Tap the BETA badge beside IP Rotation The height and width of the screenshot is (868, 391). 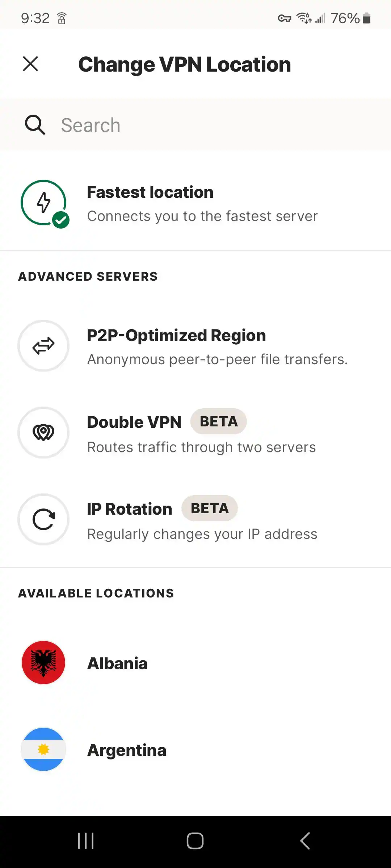click(210, 509)
